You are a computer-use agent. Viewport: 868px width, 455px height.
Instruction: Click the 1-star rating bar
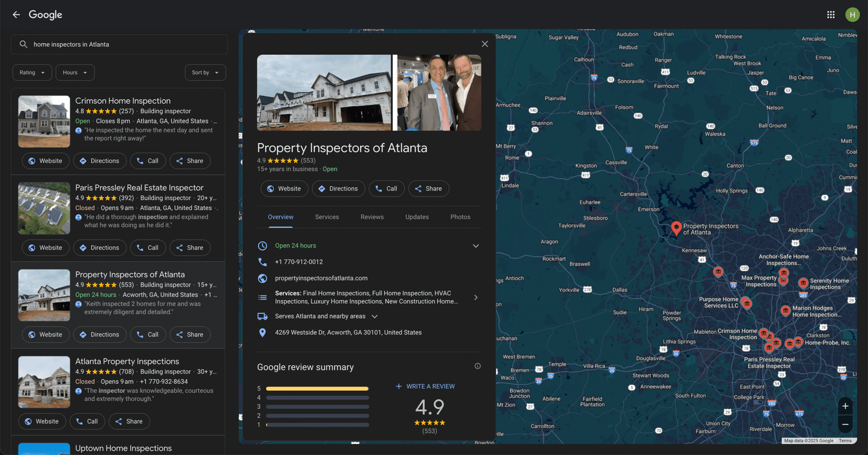317,425
